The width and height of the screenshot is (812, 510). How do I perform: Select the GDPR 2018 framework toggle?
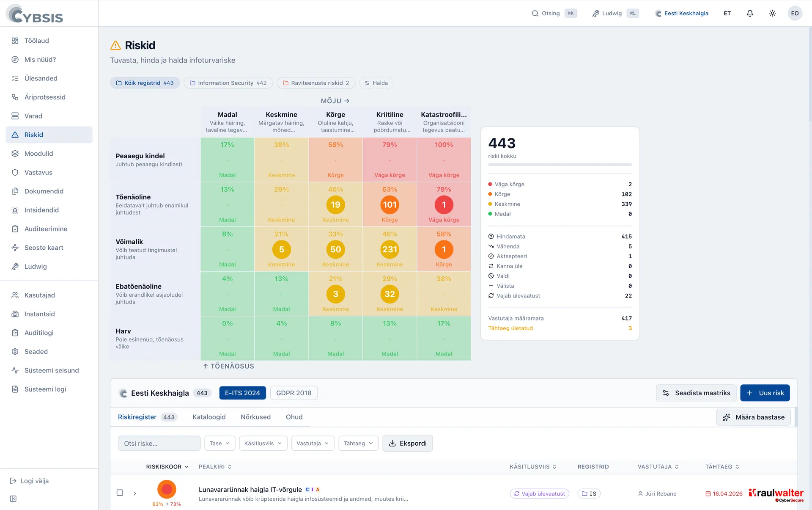[x=294, y=393]
